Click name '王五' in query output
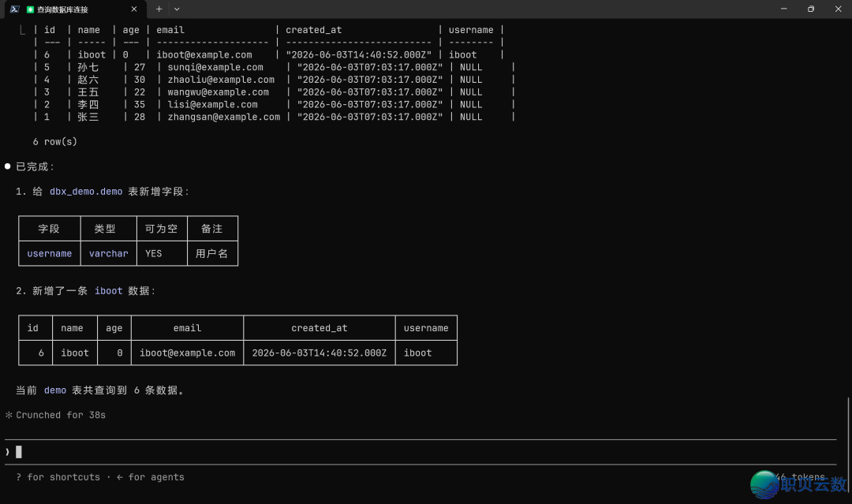This screenshot has height=504, width=852. [88, 92]
